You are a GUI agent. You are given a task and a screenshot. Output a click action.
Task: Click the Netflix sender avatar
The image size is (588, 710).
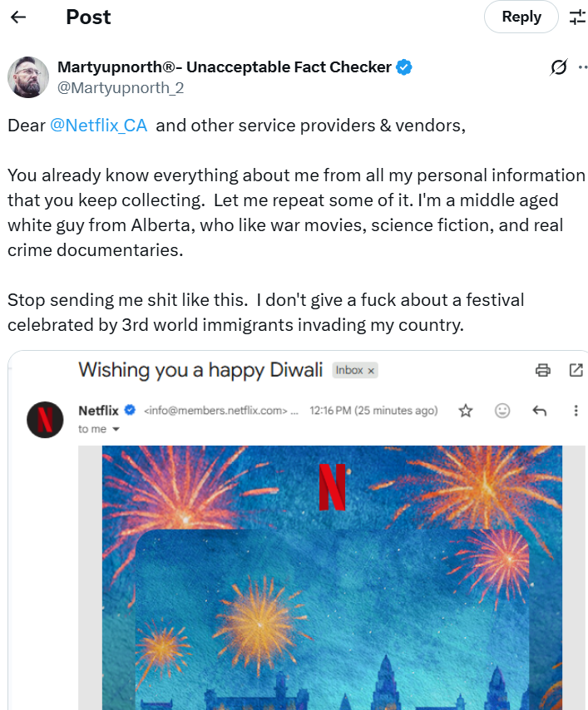(45, 420)
